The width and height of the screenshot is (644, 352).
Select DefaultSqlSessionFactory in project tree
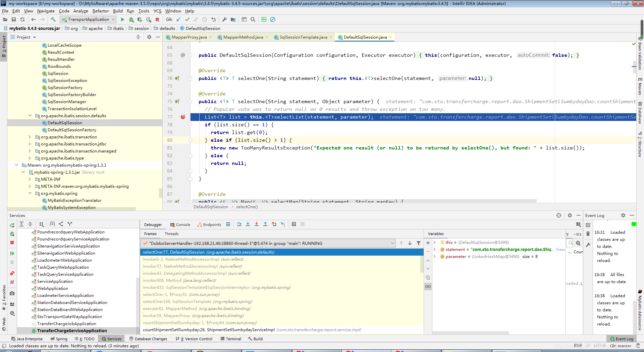(72, 130)
